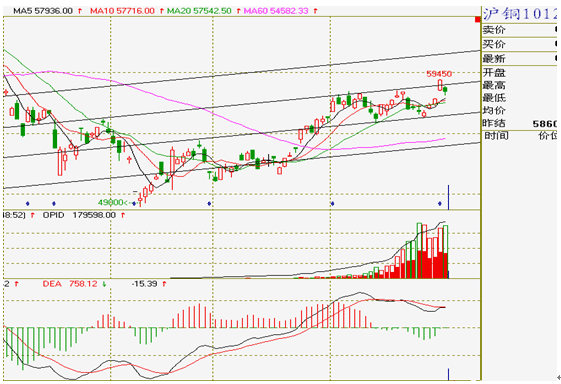The image size is (561, 384).
Task: Click the 开盘 label in quote panel
Action: point(494,73)
